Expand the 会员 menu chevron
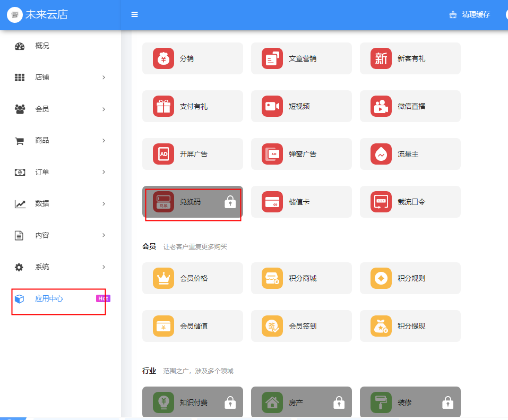The width and height of the screenshot is (508, 420). (x=104, y=109)
